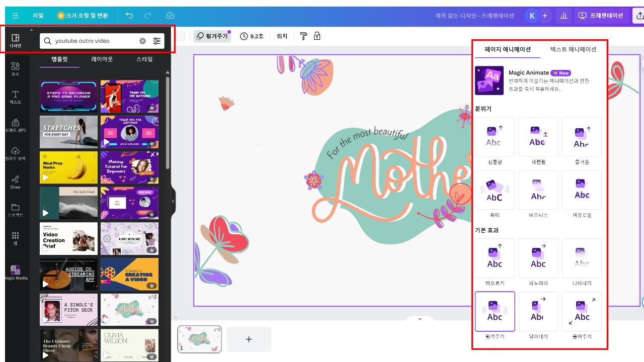This screenshot has height=362, width=644.
Task: Open search filter options icon
Action: click(157, 41)
